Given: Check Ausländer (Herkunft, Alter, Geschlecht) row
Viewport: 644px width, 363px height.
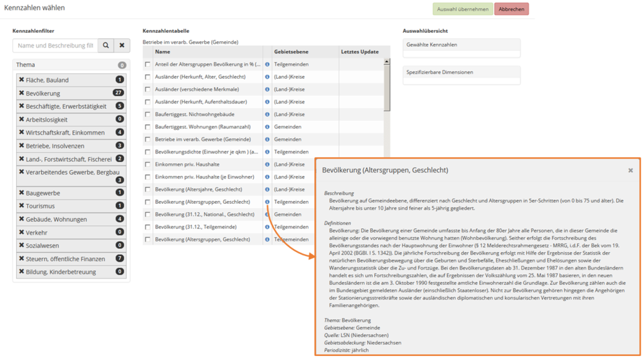Looking at the screenshot, I should (x=147, y=77).
